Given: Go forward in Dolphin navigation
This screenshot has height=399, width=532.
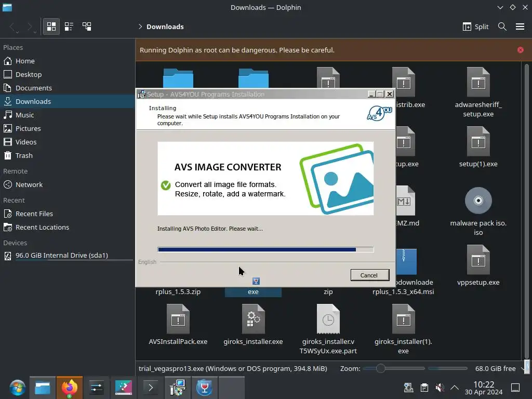Looking at the screenshot, I should click(30, 26).
